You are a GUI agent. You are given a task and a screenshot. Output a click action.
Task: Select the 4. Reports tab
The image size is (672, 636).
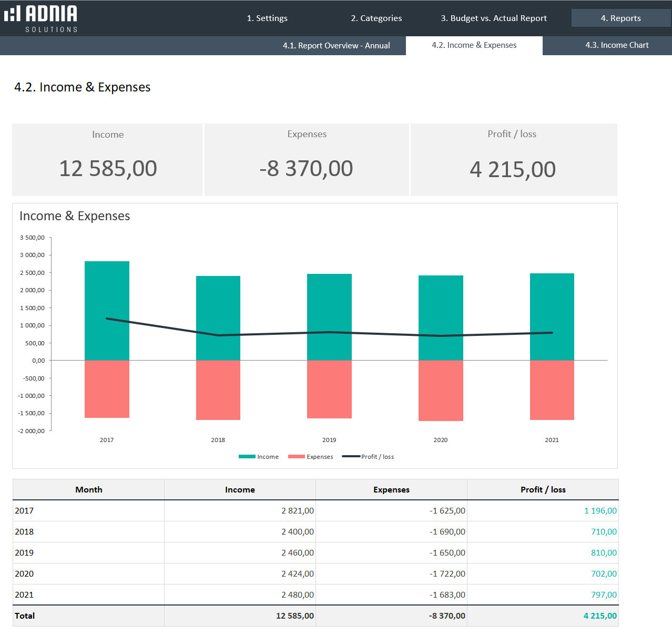tap(620, 18)
